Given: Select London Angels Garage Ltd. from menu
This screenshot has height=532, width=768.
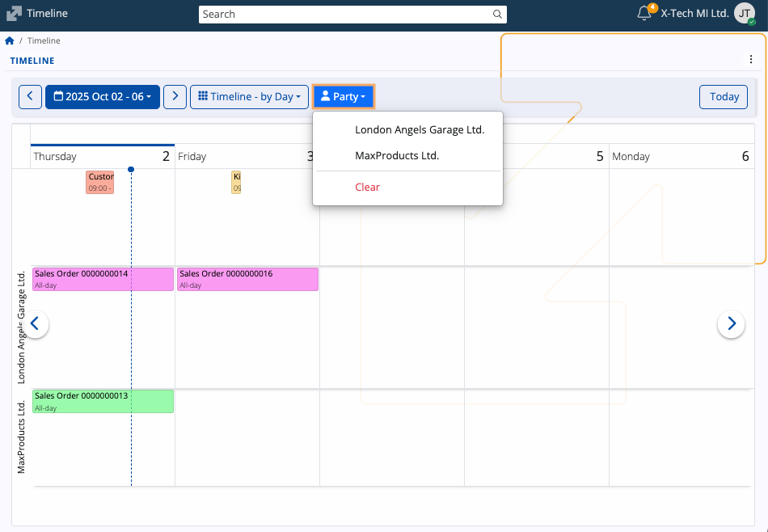Looking at the screenshot, I should pyautogui.click(x=419, y=130).
